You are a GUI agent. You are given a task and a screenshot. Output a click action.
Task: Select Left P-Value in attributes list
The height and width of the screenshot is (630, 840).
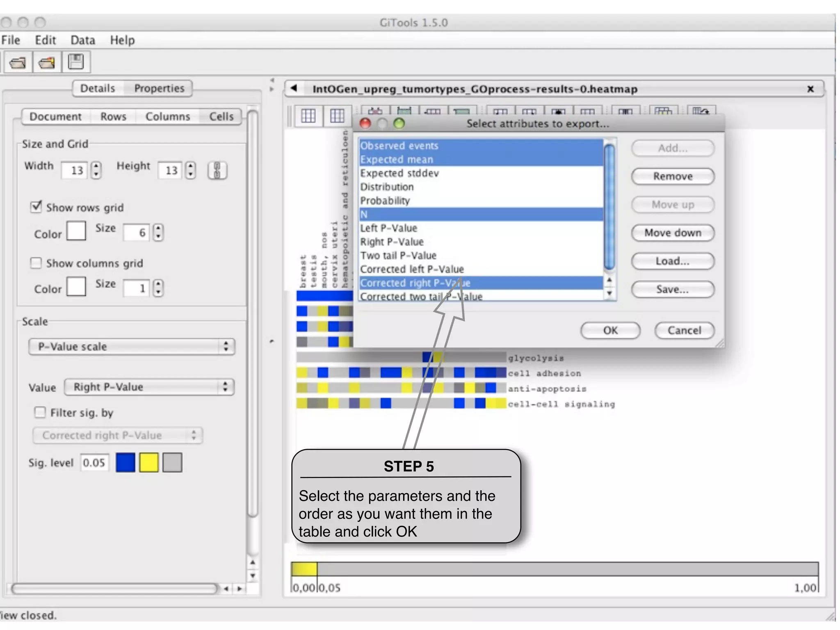481,228
